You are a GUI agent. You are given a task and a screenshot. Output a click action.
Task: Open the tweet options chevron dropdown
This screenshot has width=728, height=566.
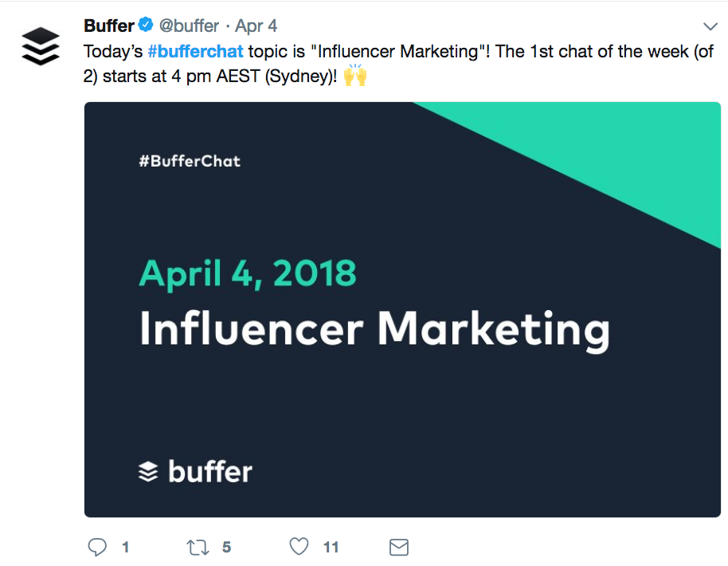[x=710, y=26]
